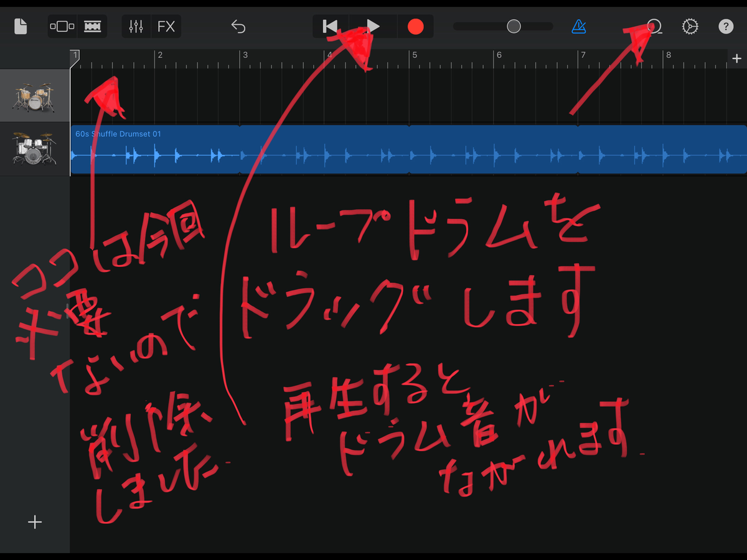This screenshot has height=560, width=747.
Task: Open track controls mixer
Action: coord(136,27)
